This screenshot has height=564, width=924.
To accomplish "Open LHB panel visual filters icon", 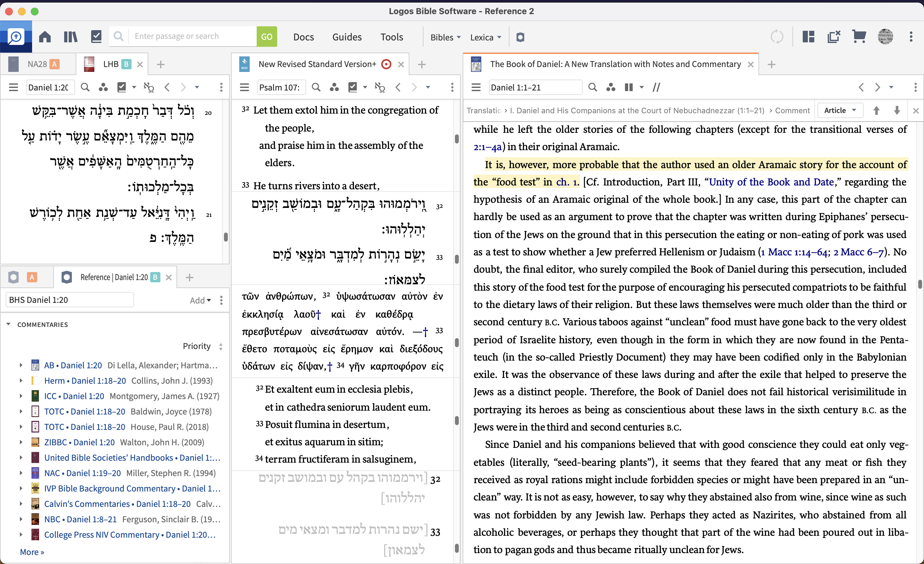I will 103,87.
